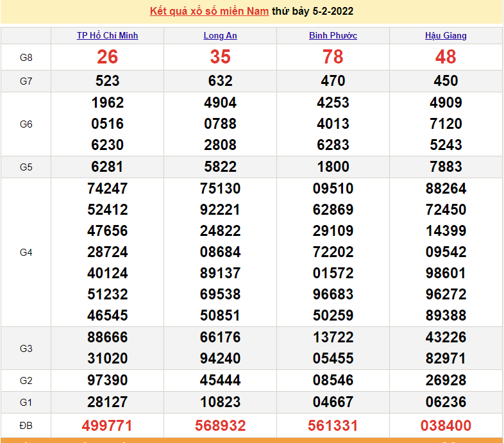Select the Hậu Giang column header link

446,36
